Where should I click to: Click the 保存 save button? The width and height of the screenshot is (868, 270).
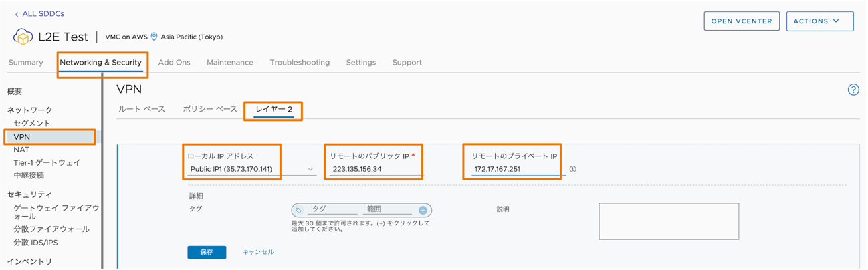[x=207, y=252]
